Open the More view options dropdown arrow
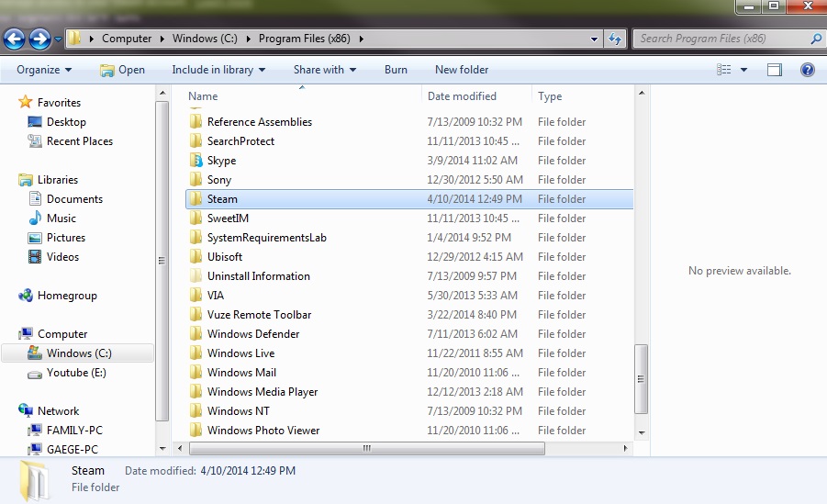 pyautogui.click(x=743, y=70)
